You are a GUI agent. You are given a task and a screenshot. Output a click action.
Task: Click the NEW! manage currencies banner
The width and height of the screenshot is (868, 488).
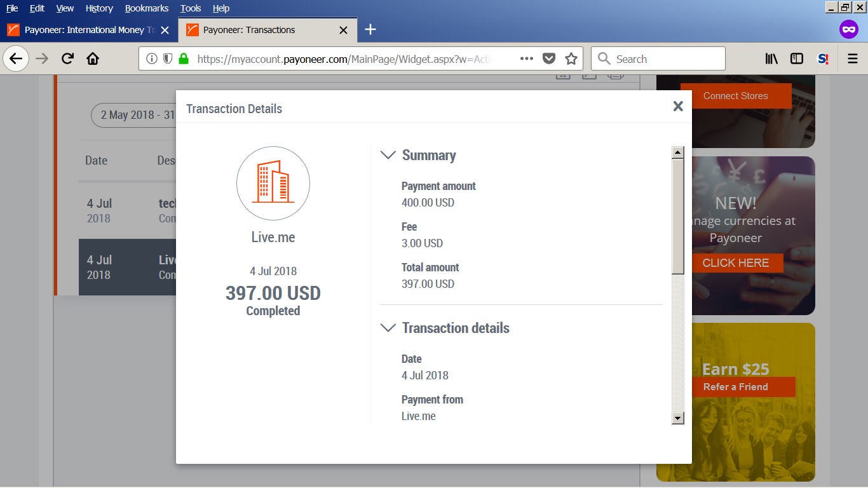pyautogui.click(x=736, y=236)
